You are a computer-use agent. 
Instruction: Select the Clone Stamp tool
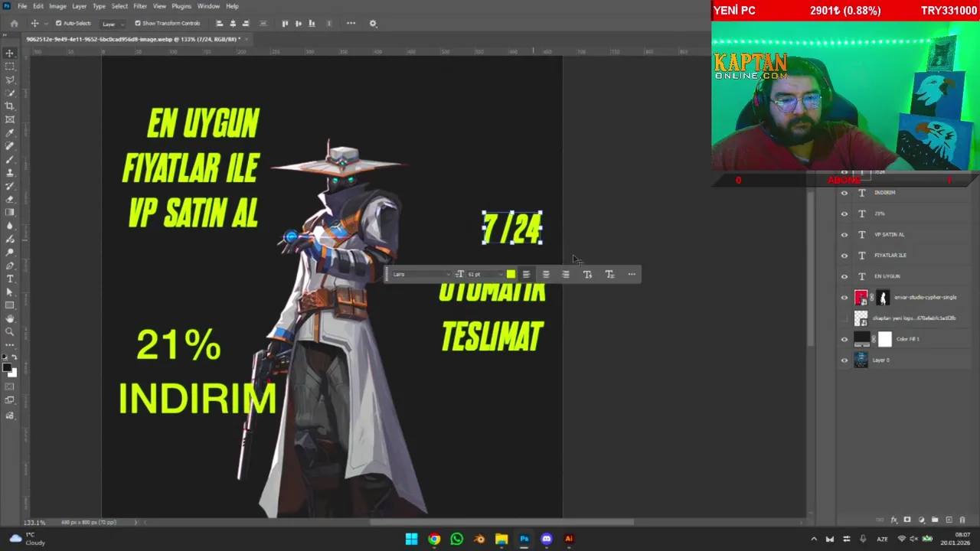[x=10, y=173]
